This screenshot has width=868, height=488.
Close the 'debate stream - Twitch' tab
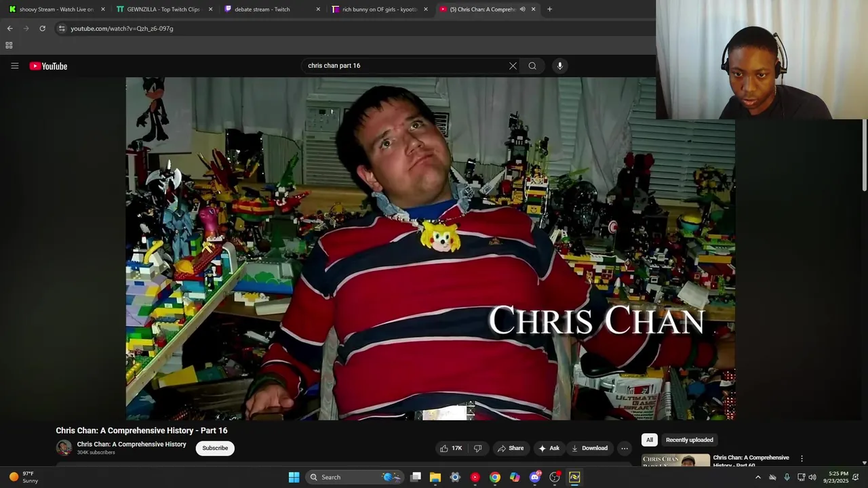pos(318,9)
